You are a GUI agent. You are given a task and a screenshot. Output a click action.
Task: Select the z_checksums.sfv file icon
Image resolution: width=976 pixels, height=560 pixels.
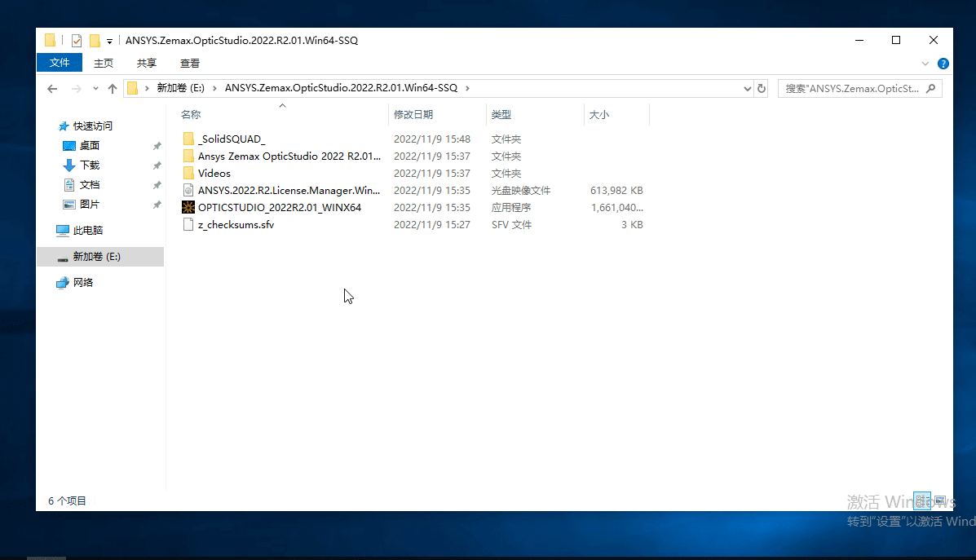tap(188, 225)
